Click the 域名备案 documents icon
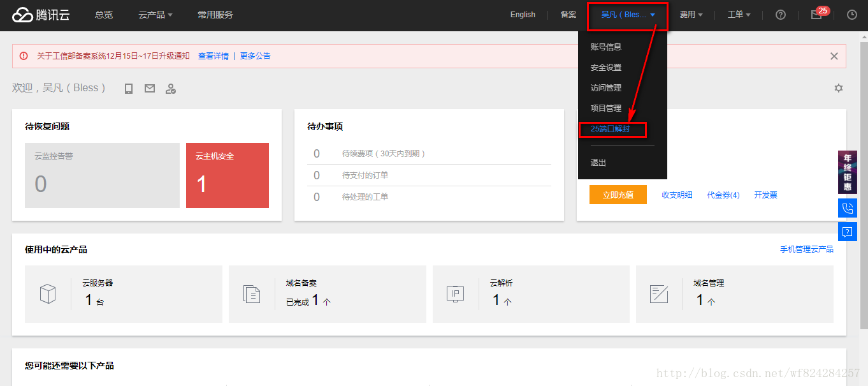Screen dimensions: 868x386 click(252, 294)
